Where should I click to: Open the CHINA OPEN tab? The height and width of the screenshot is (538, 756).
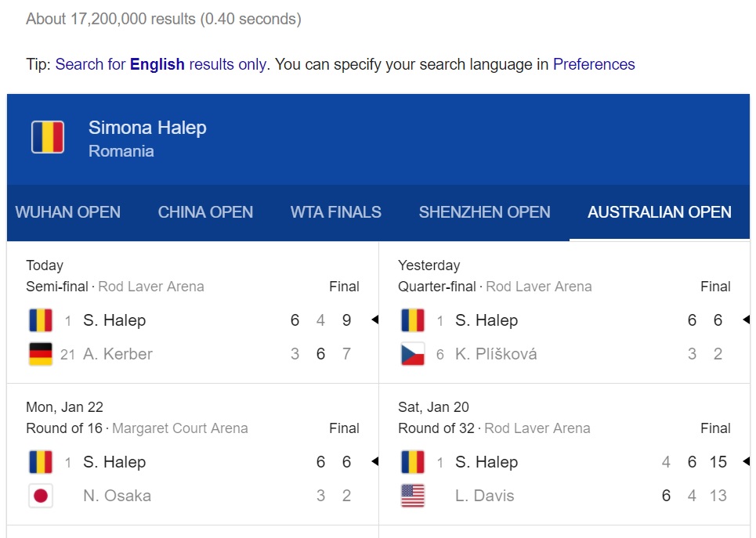pos(205,212)
